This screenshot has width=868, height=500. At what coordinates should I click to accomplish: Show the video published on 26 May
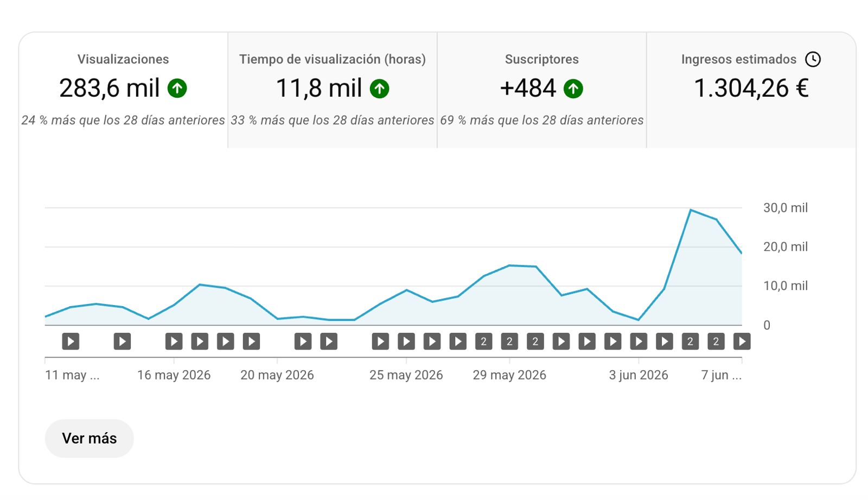tap(432, 341)
